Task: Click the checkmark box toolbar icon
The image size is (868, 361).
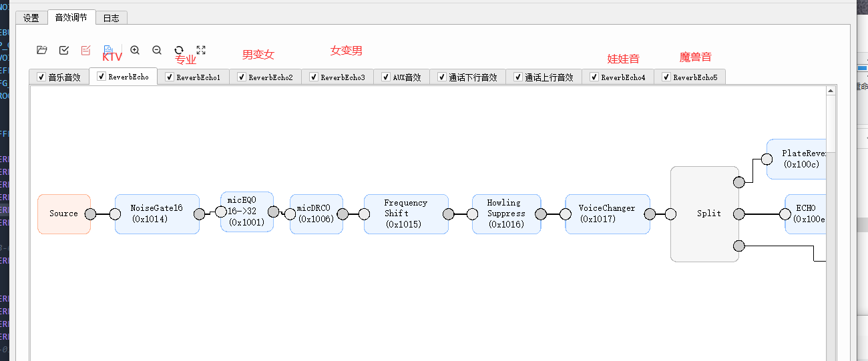Action: (64, 50)
